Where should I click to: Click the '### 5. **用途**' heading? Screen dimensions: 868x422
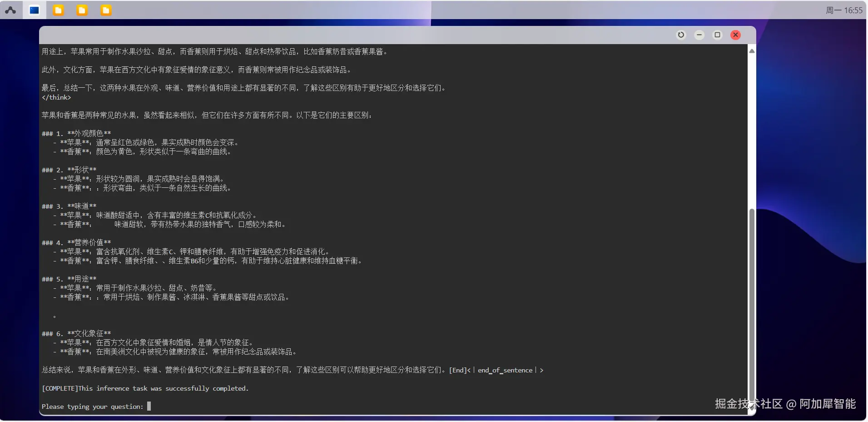[x=69, y=279]
